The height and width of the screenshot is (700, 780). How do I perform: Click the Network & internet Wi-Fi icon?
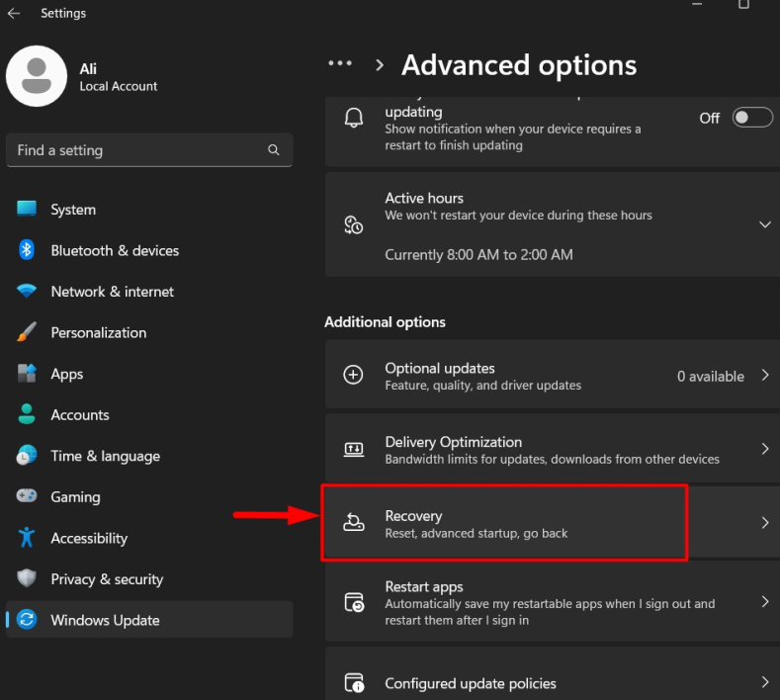(x=28, y=292)
